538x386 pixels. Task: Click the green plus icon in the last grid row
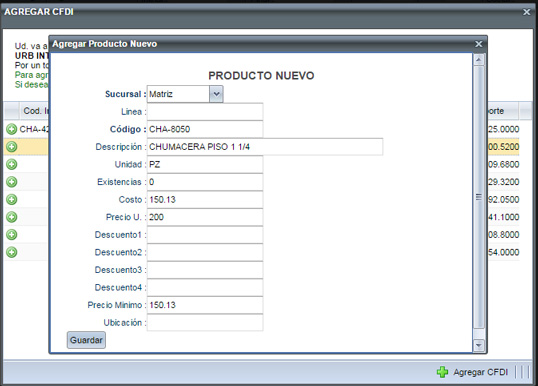(12, 252)
